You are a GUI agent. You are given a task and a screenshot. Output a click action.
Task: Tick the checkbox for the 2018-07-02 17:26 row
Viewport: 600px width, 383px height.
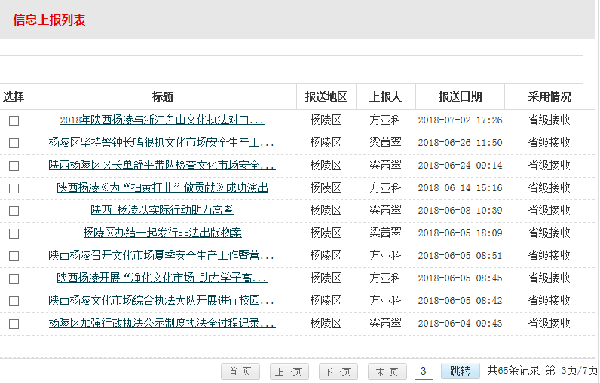[x=14, y=121]
